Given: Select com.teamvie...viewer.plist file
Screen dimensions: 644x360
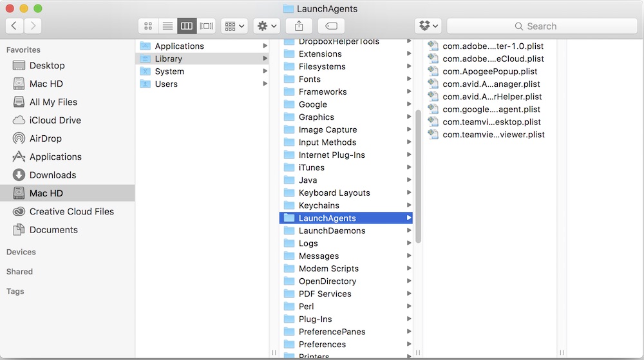Looking at the screenshot, I should [490, 135].
